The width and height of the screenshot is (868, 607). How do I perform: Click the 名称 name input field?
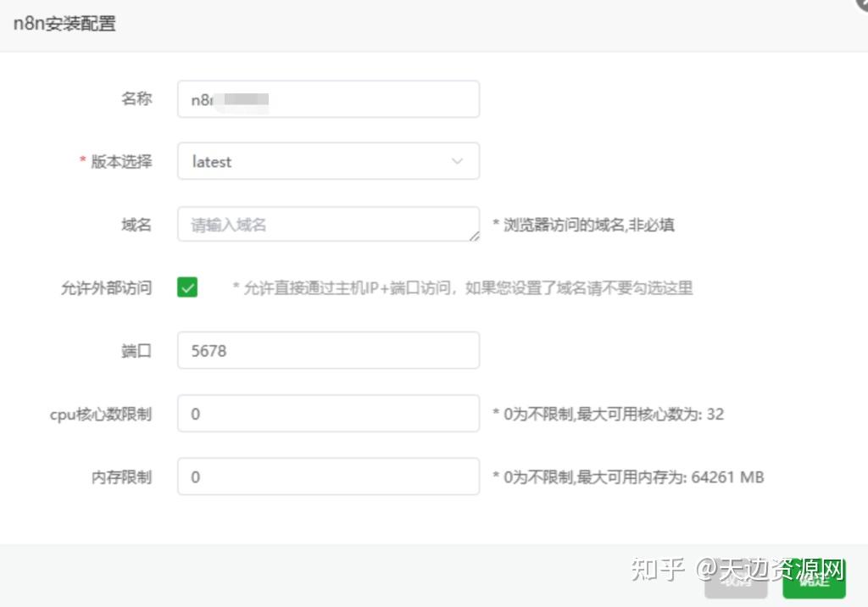328,99
